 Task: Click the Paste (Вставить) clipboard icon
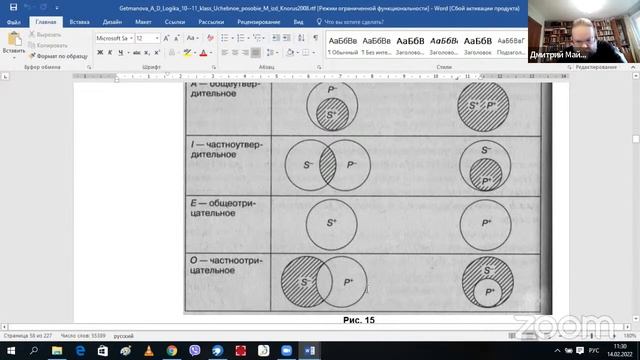[14, 39]
